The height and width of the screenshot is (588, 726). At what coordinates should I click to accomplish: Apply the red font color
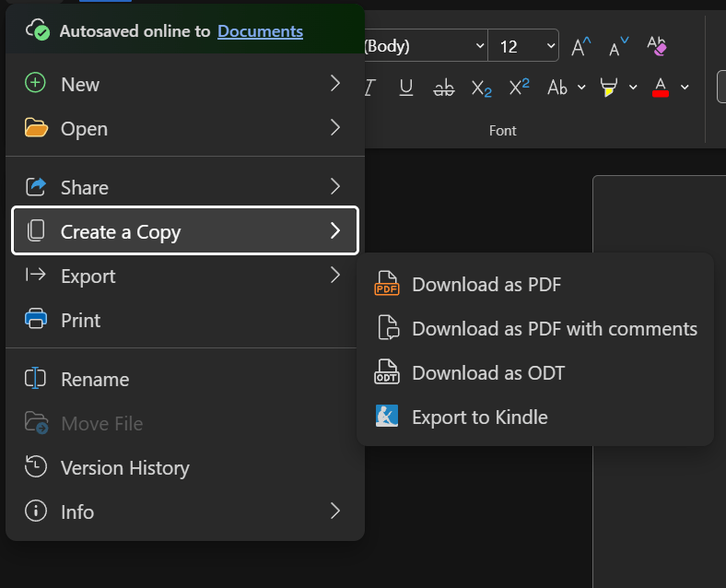point(660,88)
